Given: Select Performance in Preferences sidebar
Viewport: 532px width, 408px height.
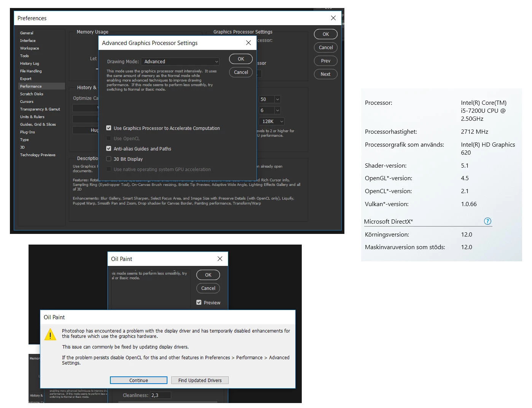Looking at the screenshot, I should 41,86.
